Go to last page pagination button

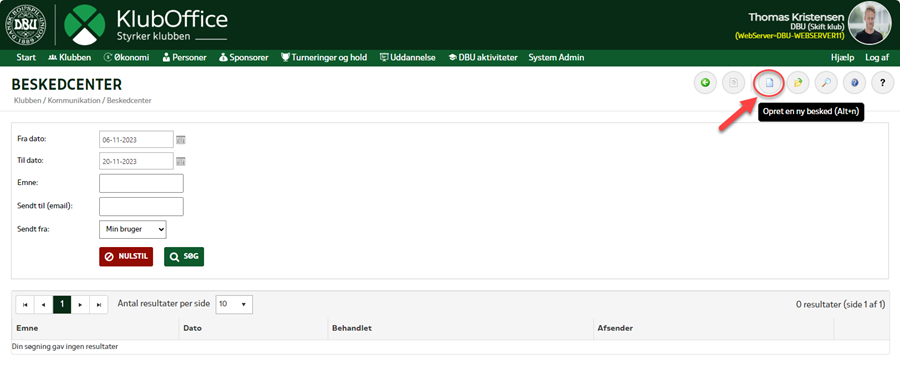[x=99, y=305]
